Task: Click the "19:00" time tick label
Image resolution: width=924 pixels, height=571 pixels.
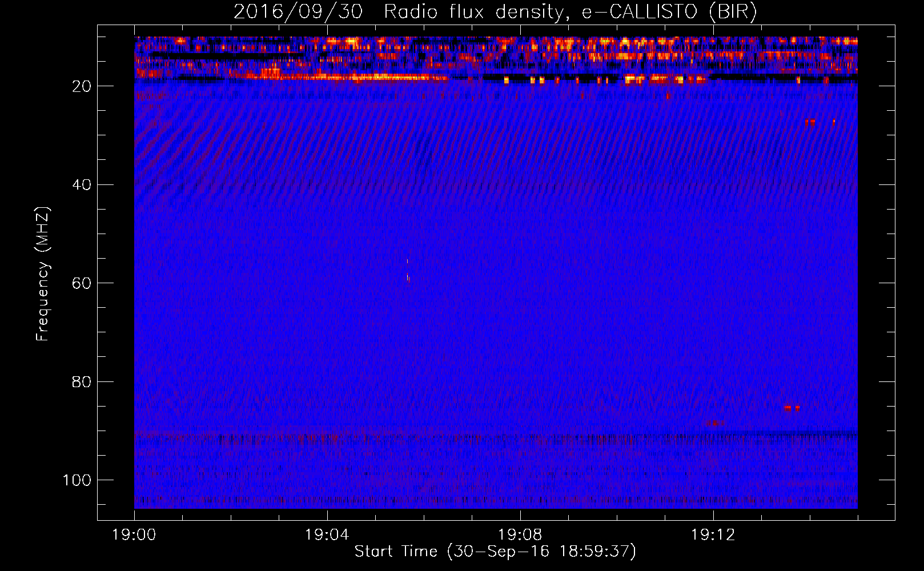Action: pos(134,535)
